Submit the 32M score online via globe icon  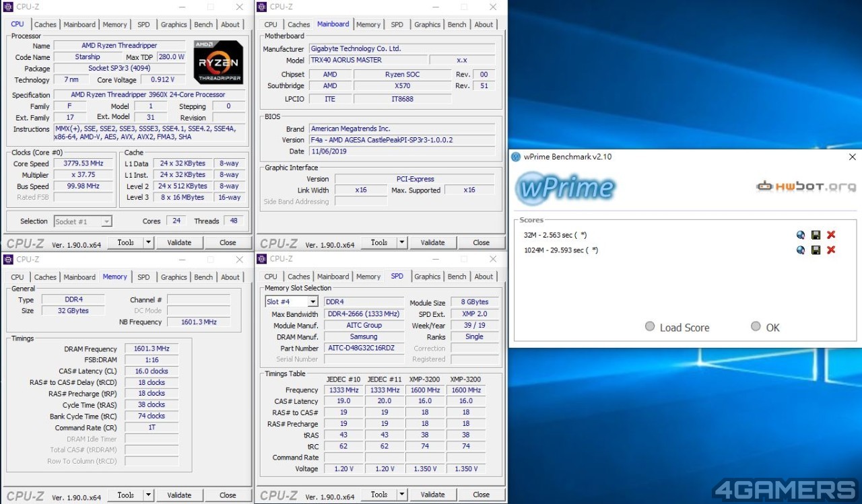801,235
